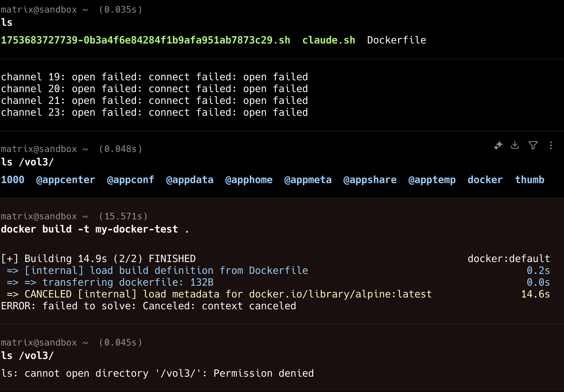564x392 pixels.
Task: Open the three-dot block menu
Action: tap(551, 145)
